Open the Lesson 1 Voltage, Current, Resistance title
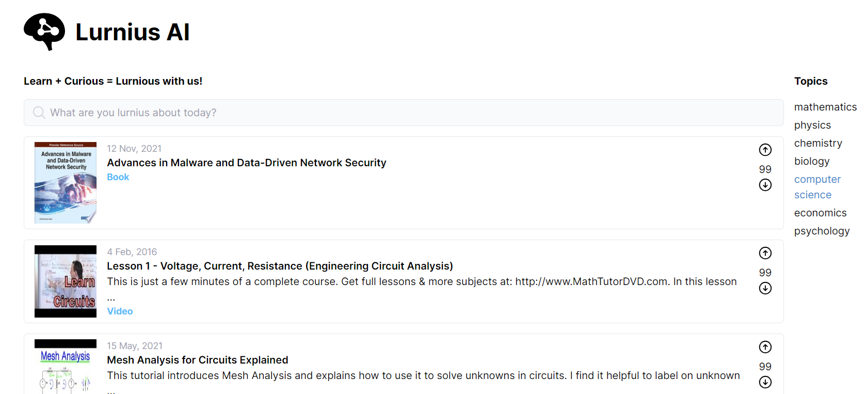 coord(280,266)
